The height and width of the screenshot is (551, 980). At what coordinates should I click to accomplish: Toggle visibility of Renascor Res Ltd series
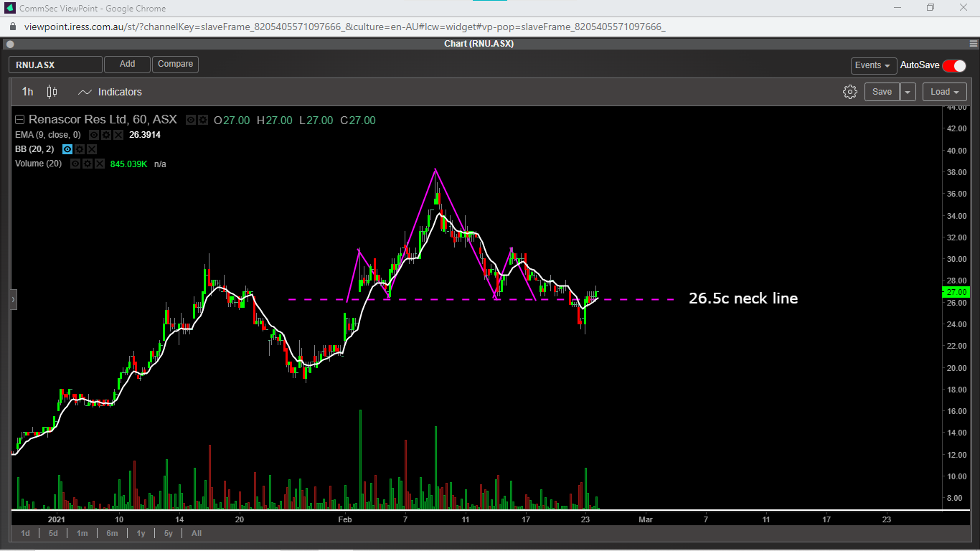(x=191, y=120)
